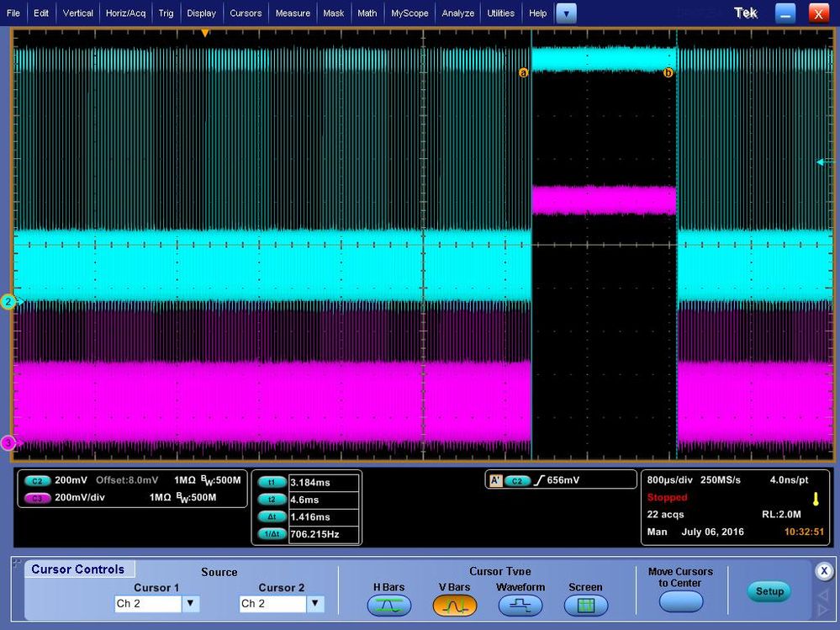The height and width of the screenshot is (630, 840).
Task: Click the pin icon beside Cursor Controls
Action: [x=17, y=564]
